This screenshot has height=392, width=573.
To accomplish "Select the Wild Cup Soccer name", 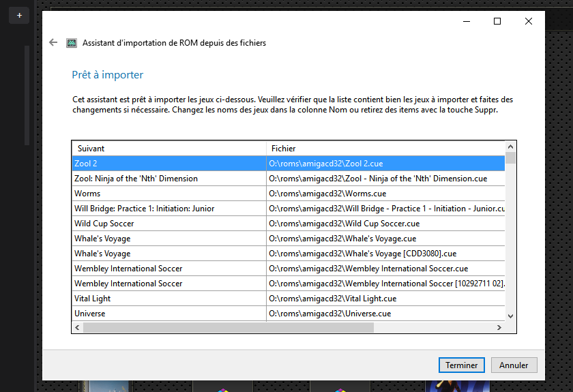I will [x=169, y=223].
